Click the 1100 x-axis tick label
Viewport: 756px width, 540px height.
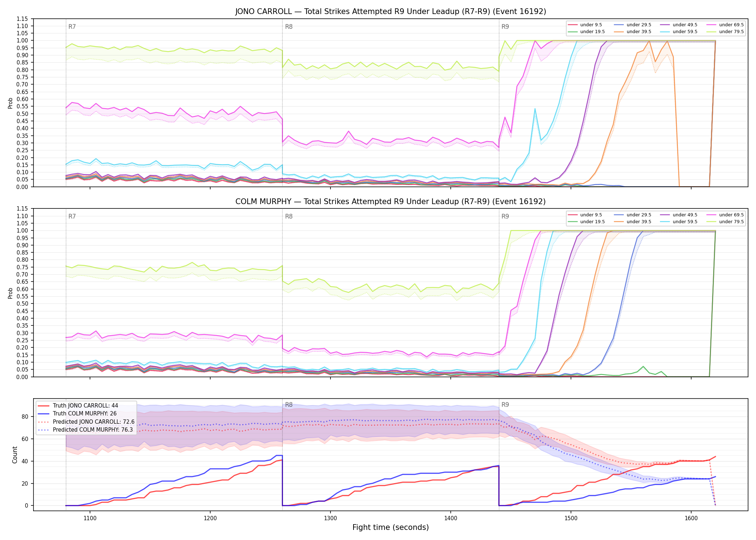pos(90,518)
